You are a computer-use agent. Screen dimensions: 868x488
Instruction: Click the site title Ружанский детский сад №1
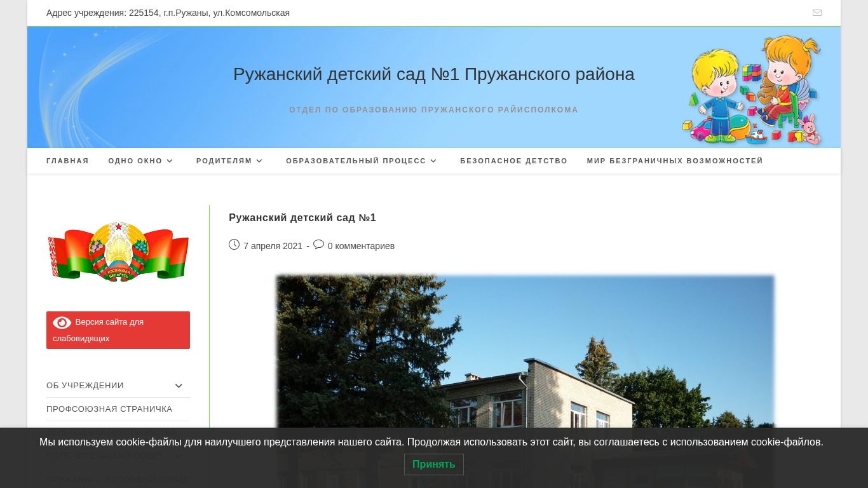coord(433,74)
